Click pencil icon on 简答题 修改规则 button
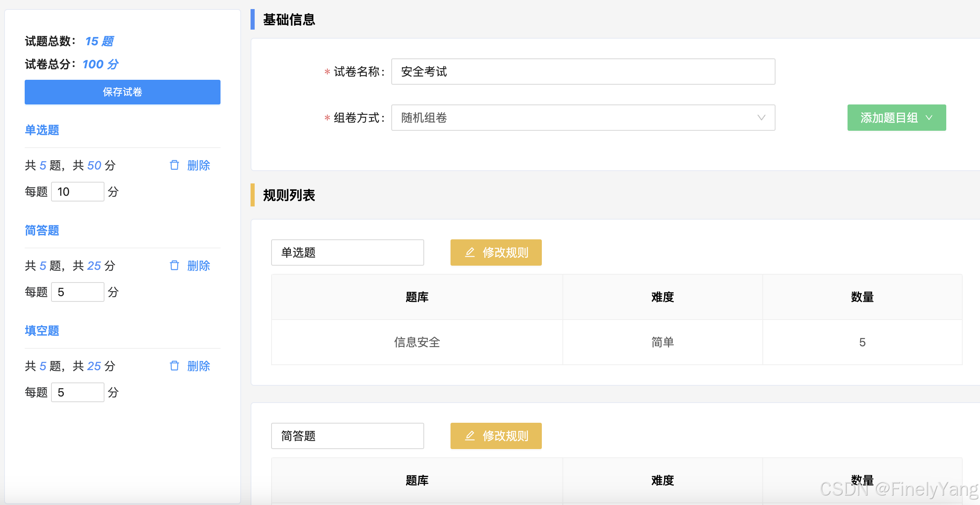980x505 pixels. coord(470,436)
